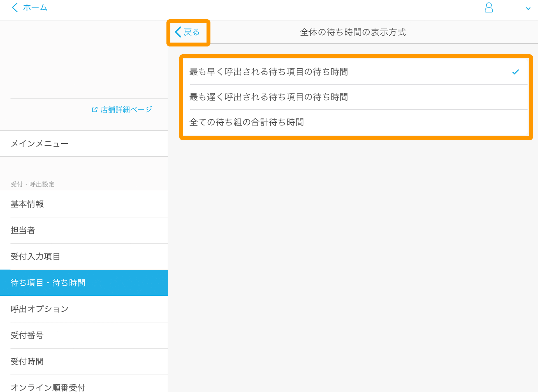Open 受付時間 settings

tap(84, 361)
